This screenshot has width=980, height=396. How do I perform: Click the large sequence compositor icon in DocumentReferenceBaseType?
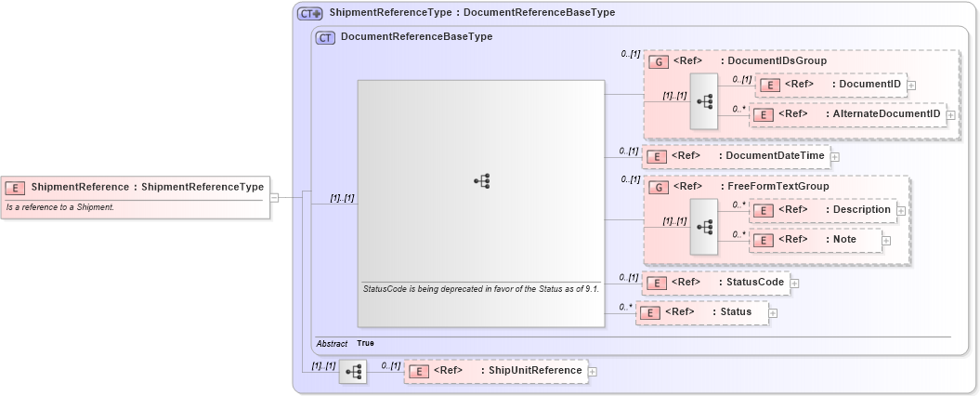(x=481, y=181)
